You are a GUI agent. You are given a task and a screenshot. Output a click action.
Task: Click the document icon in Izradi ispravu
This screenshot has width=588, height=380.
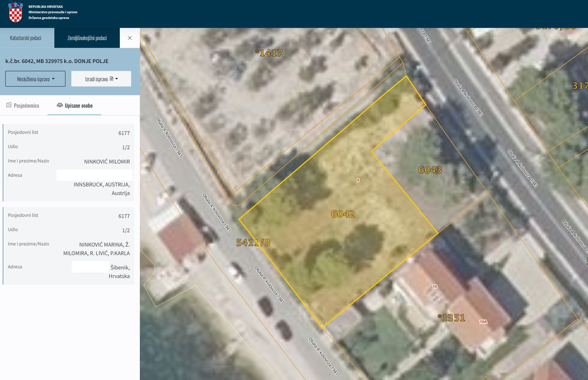point(112,79)
